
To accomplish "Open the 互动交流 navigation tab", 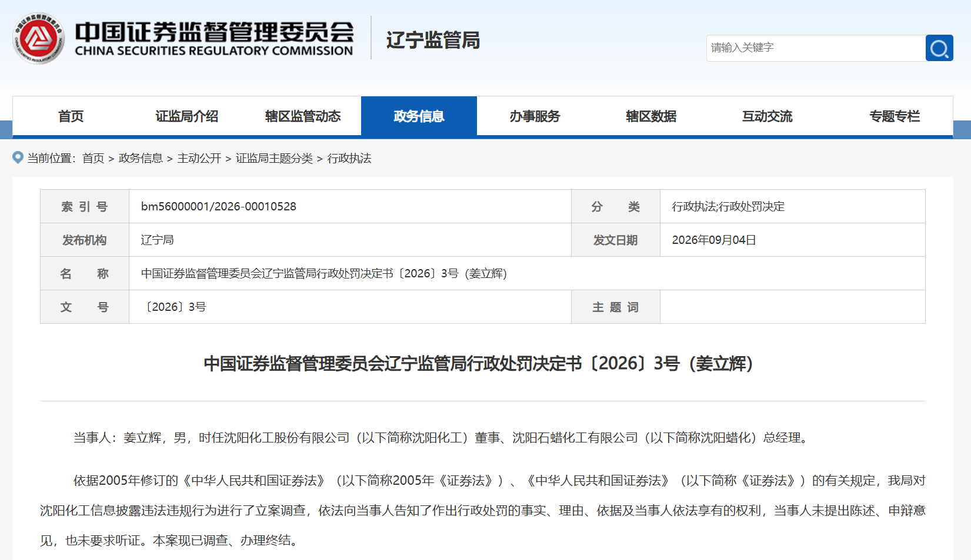I will (767, 116).
